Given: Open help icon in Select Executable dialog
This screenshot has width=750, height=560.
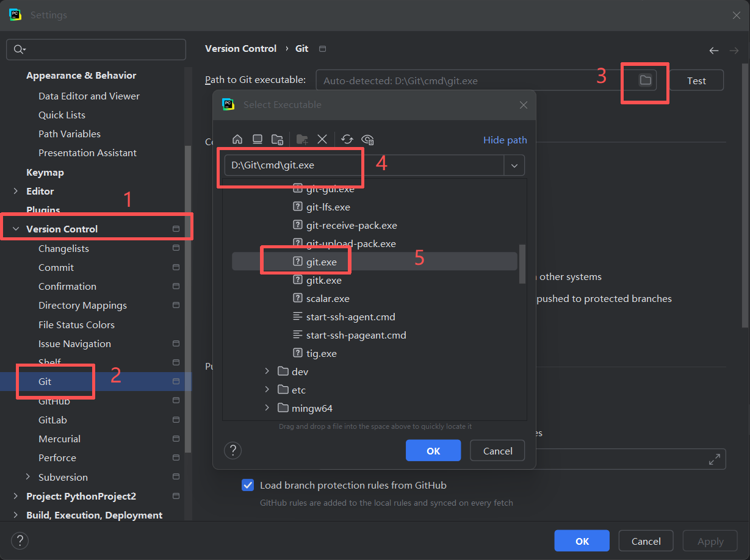Looking at the screenshot, I should click(233, 451).
